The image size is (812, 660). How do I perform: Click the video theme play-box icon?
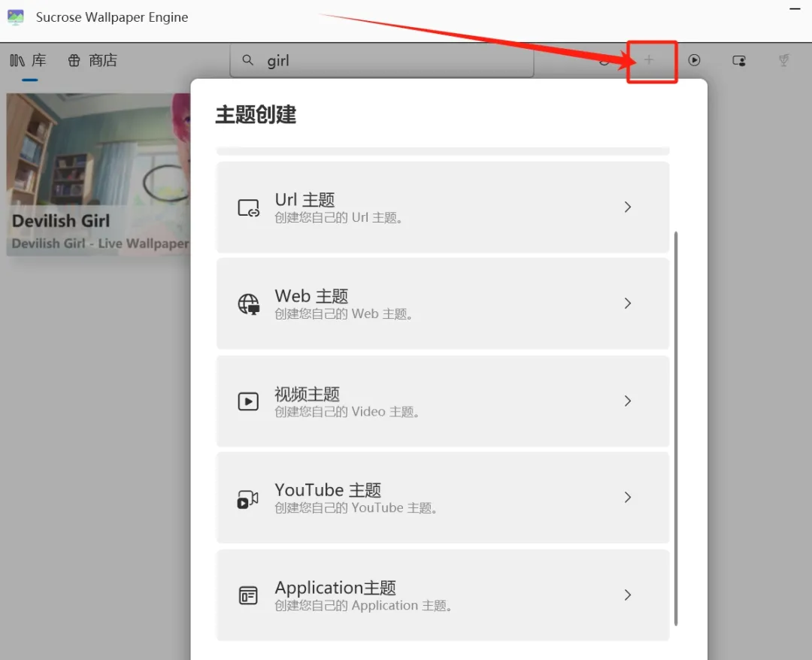tap(248, 401)
